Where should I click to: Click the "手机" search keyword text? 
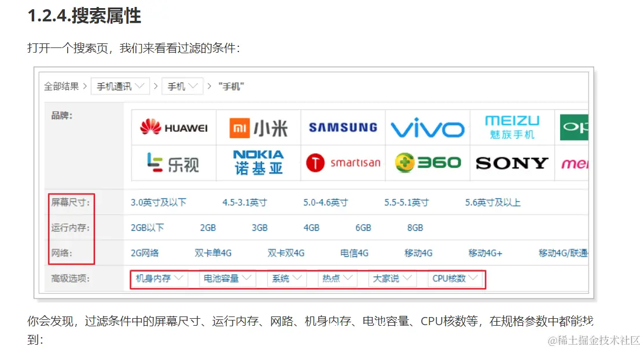click(231, 86)
